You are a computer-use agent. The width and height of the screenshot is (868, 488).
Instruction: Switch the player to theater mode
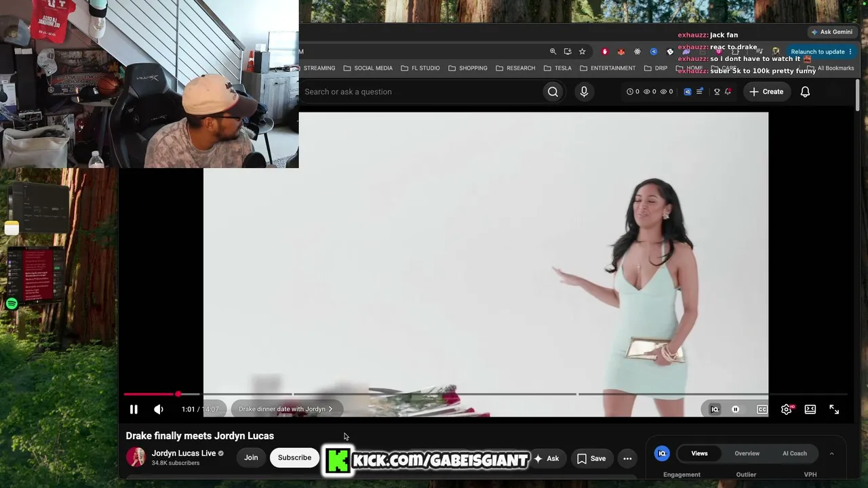(810, 409)
